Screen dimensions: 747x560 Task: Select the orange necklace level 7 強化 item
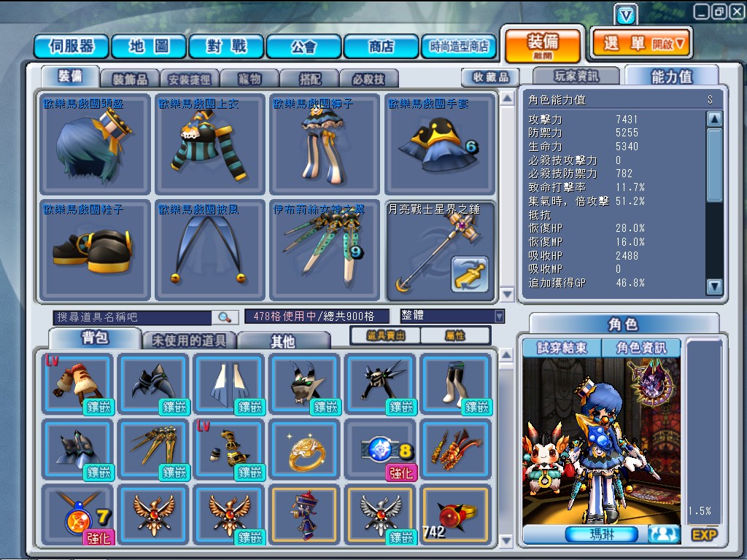point(77,515)
